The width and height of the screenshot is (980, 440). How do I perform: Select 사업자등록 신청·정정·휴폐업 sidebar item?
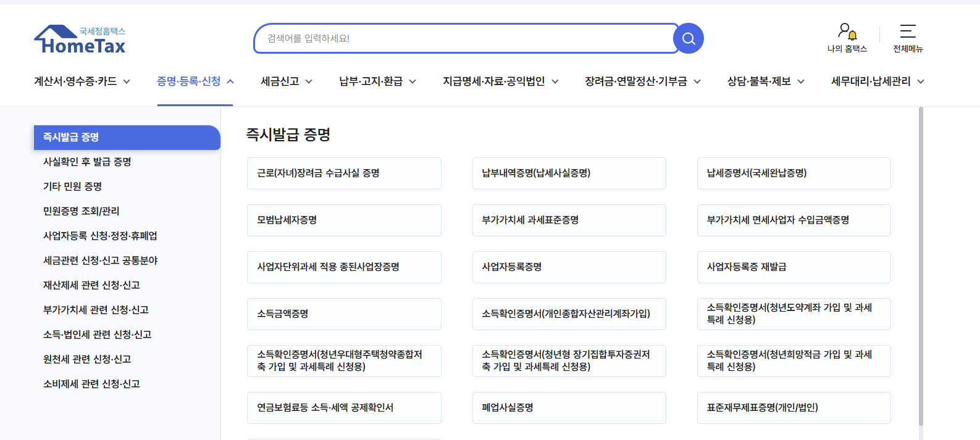click(x=100, y=236)
